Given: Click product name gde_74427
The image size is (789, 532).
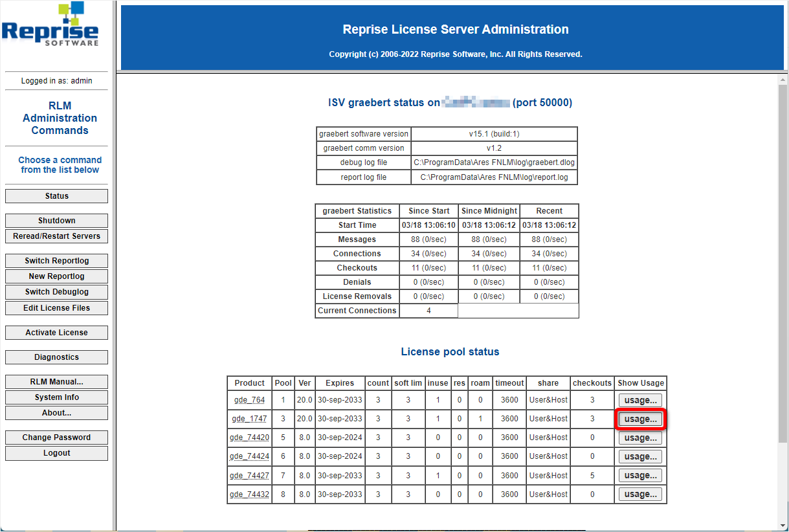Looking at the screenshot, I should pyautogui.click(x=250, y=475).
